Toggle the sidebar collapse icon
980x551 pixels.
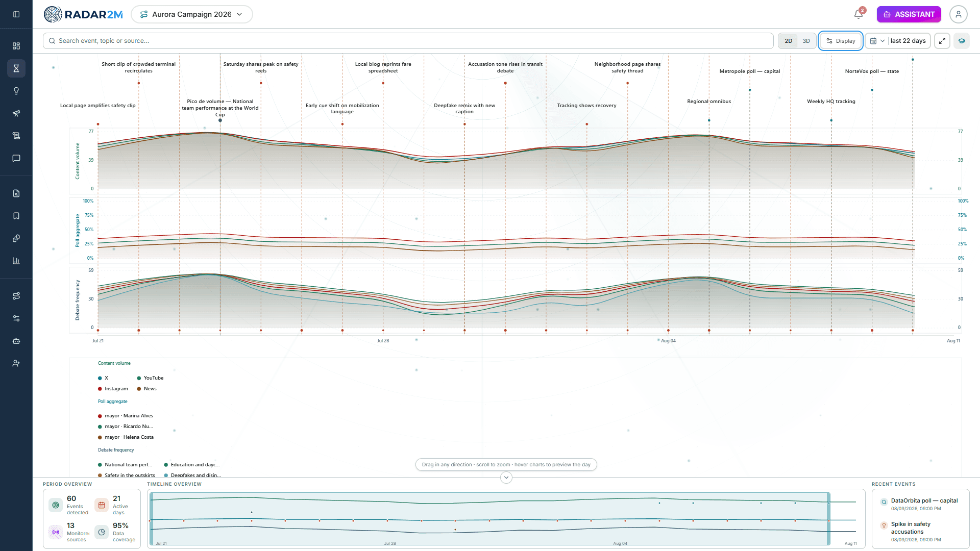coord(16,14)
